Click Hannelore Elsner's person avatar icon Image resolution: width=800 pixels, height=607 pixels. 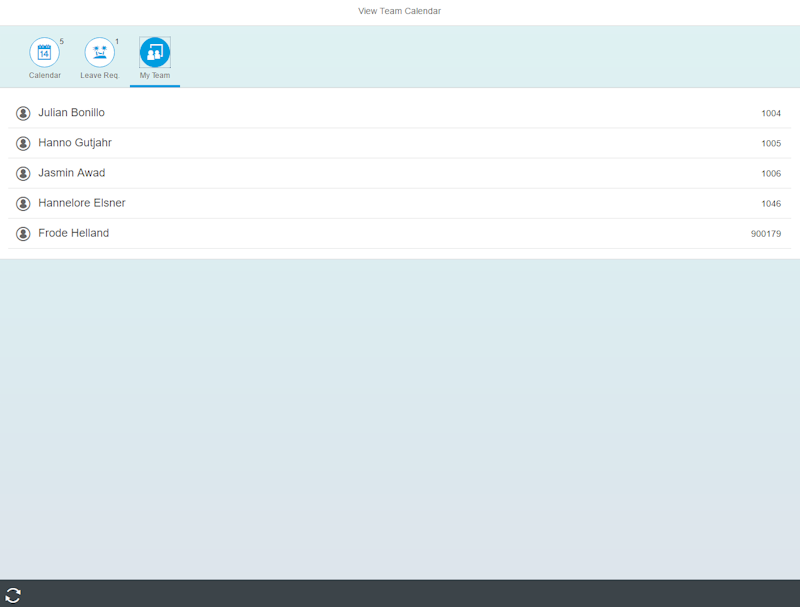22,202
